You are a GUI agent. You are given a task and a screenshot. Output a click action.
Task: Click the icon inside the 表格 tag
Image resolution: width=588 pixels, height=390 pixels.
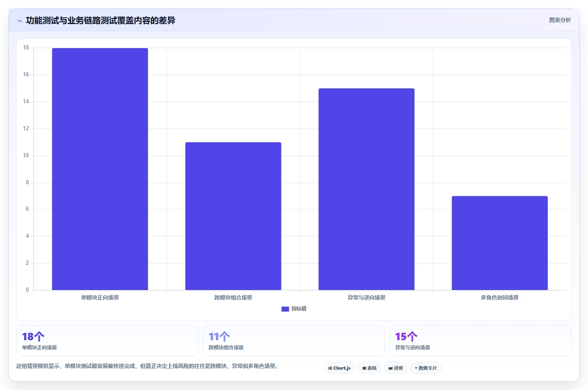[x=364, y=368]
